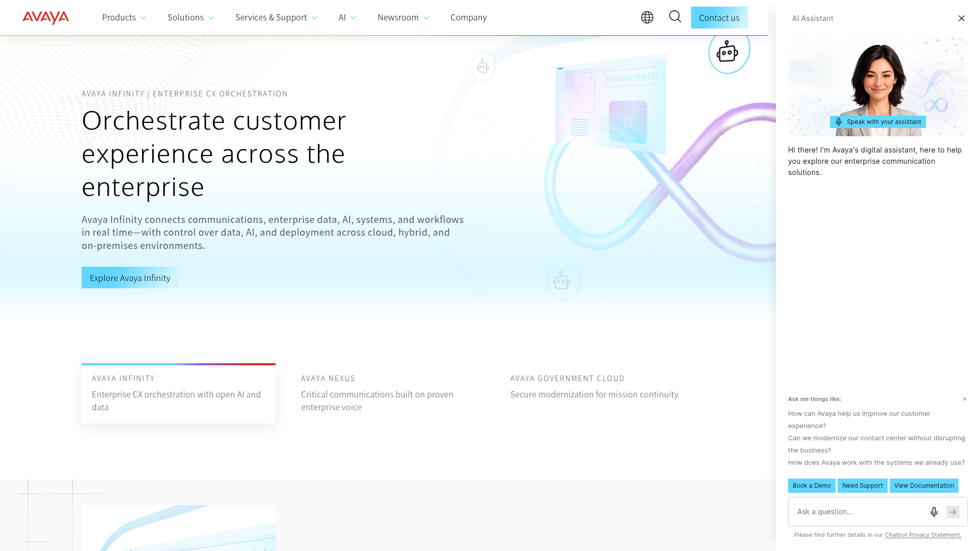
Task: Open site search magnifier icon
Action: [x=675, y=17]
